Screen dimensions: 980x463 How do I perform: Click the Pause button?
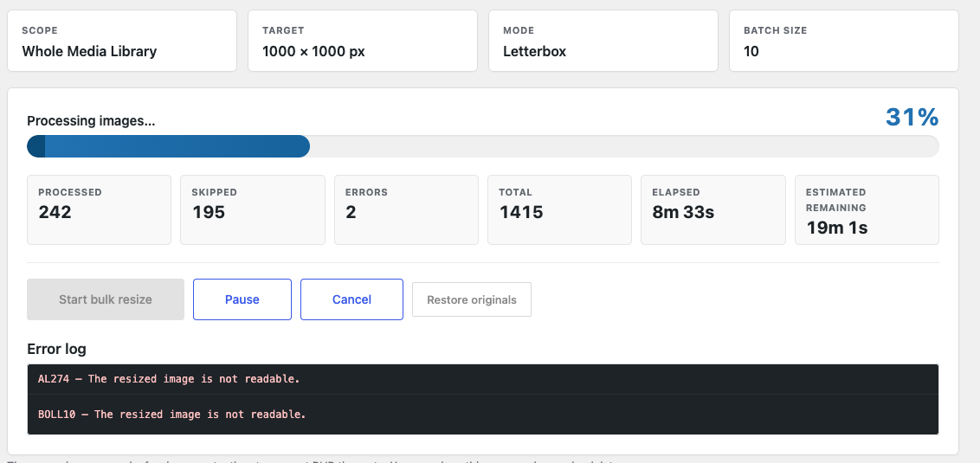coord(242,299)
